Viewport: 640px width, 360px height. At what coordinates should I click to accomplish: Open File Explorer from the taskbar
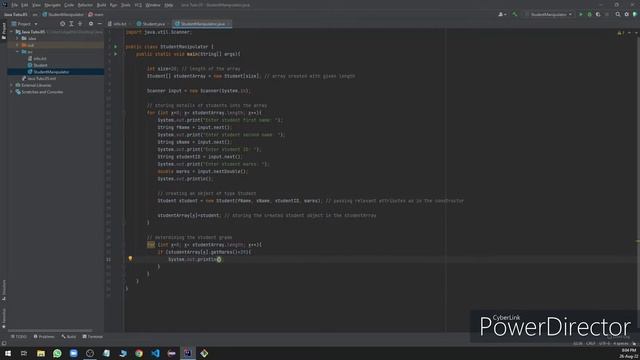pos(41,353)
